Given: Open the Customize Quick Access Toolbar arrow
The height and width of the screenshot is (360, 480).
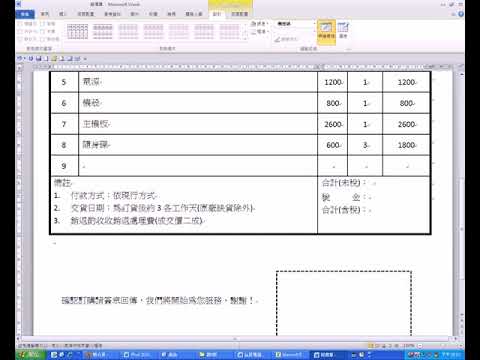Looking at the screenshot, I should tap(85, 59).
